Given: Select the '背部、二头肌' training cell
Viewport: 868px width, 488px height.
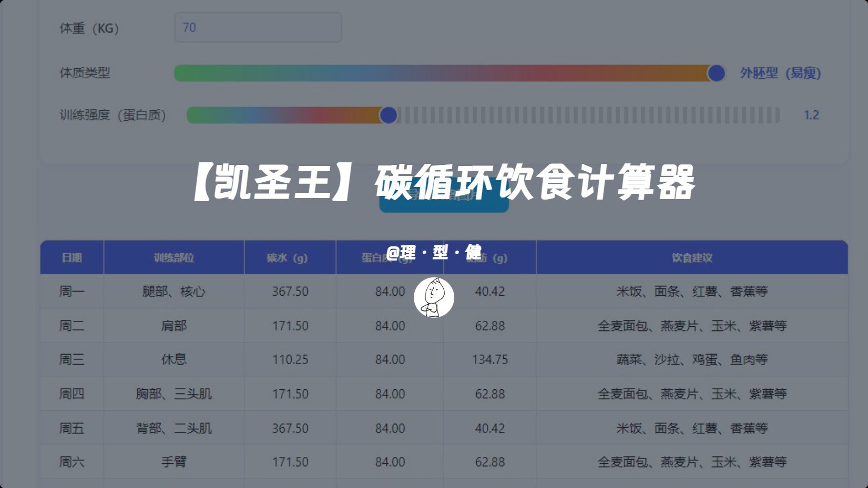Looking at the screenshot, I should [174, 428].
